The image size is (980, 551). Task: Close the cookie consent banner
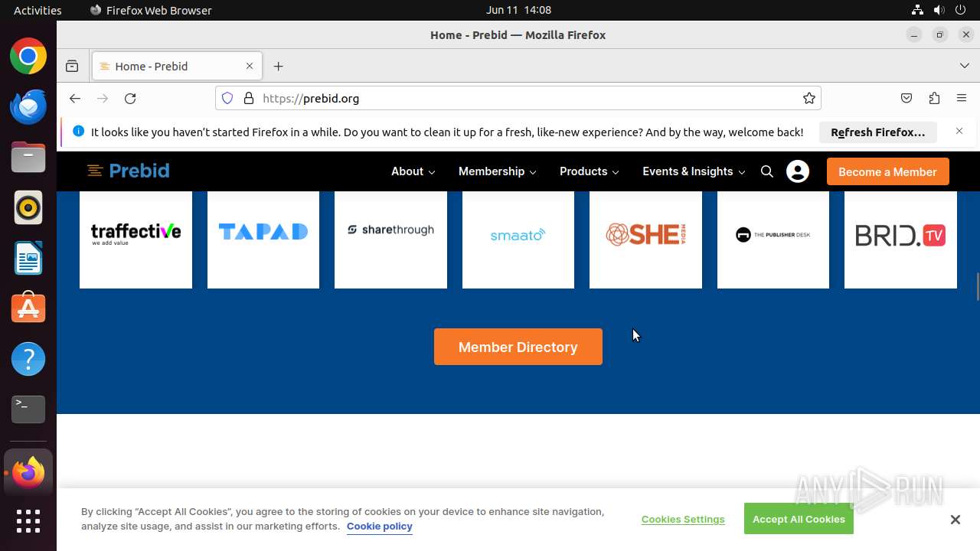pyautogui.click(x=955, y=520)
